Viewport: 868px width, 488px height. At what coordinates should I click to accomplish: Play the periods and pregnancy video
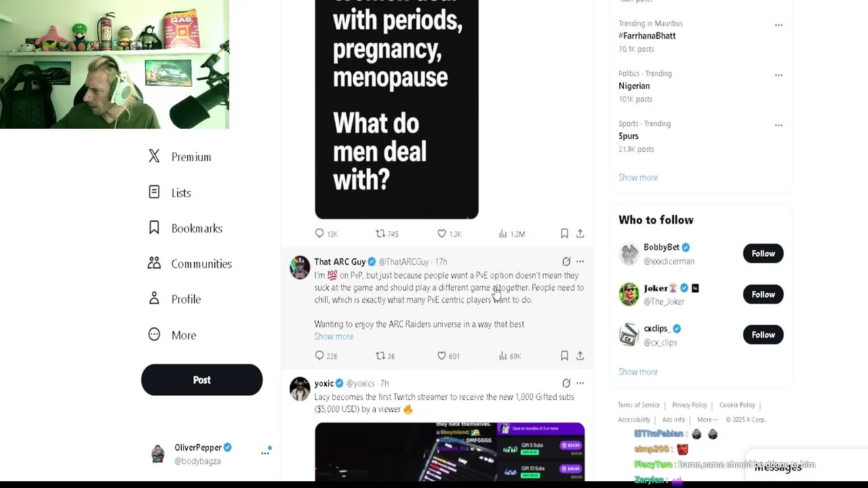[x=397, y=110]
